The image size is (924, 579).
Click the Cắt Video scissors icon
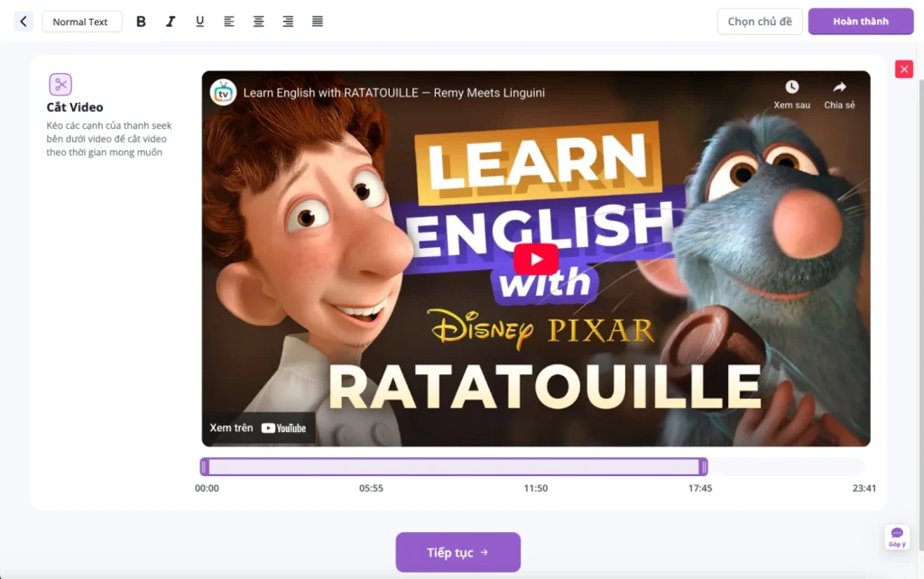tap(60, 85)
